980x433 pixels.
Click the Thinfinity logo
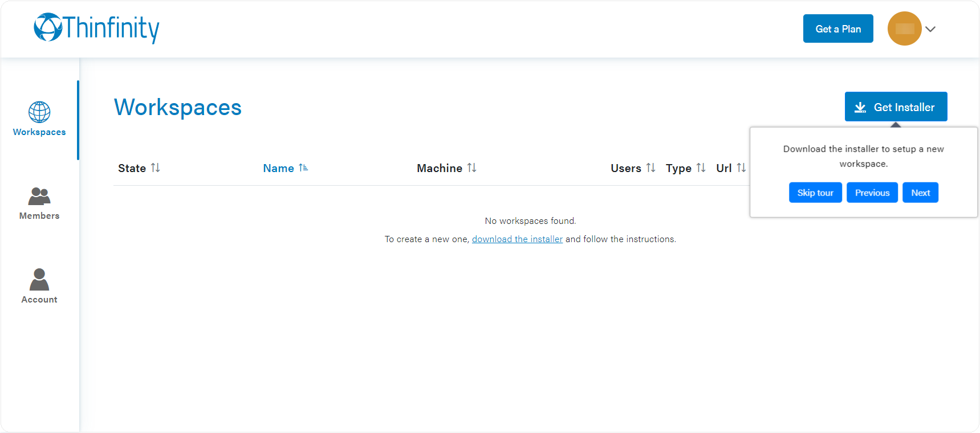tap(96, 28)
